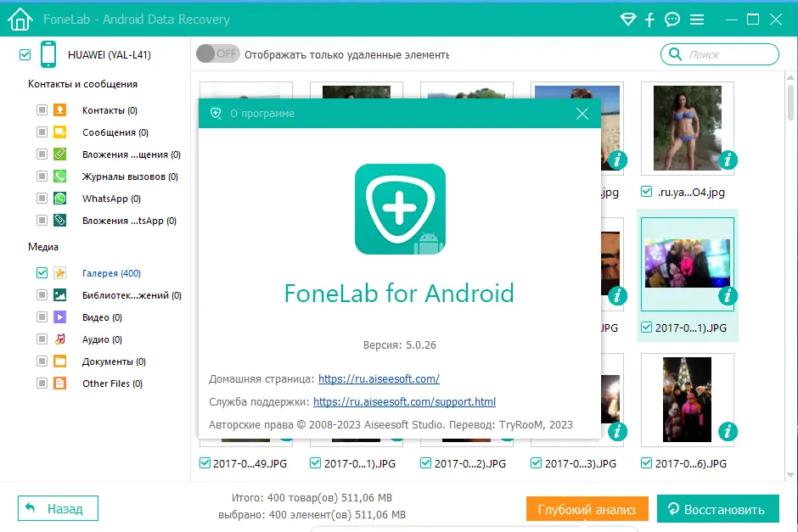Screen dimensions: 798x532
Task: Go to the Home screen icon
Action: pyautogui.click(x=20, y=20)
